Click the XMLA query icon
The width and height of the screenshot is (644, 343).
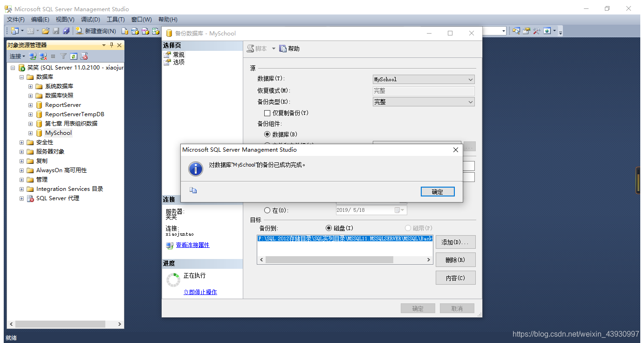click(156, 31)
